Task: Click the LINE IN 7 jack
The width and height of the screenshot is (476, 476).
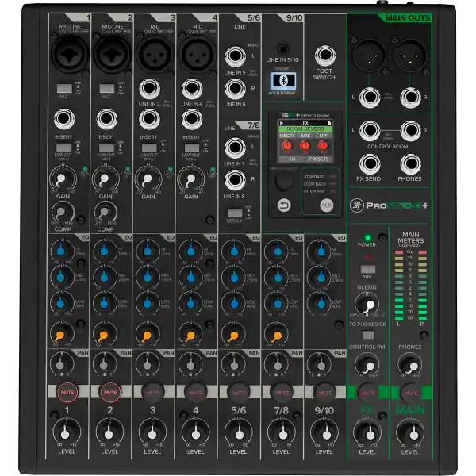Action: [236, 148]
